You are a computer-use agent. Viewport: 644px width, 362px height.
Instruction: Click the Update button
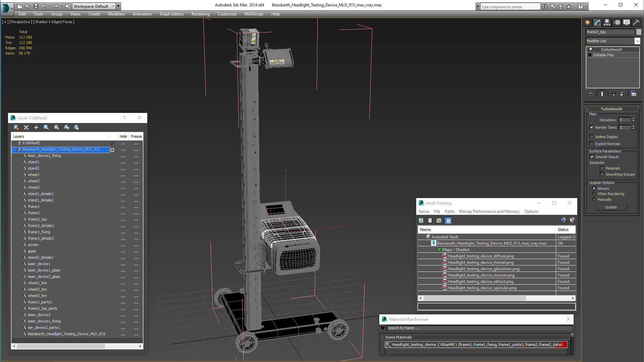pos(611,207)
